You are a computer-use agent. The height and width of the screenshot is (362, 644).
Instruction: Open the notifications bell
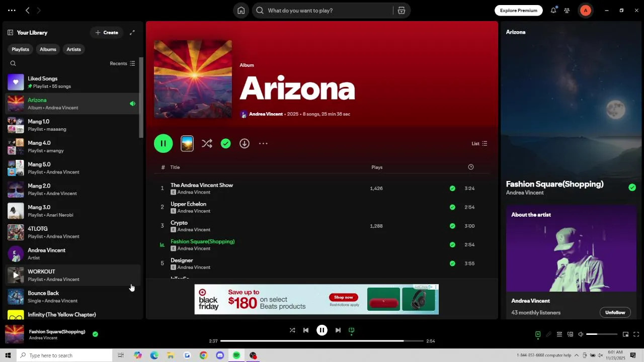(553, 11)
